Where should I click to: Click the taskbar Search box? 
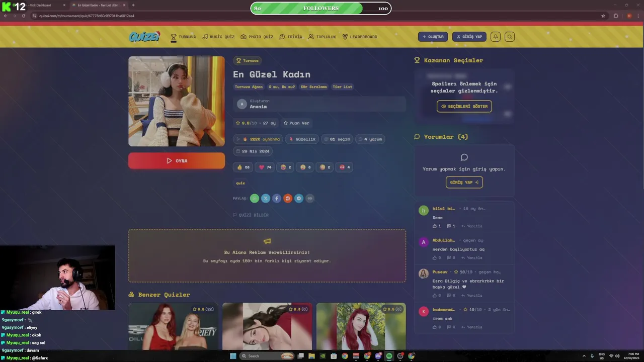click(268, 356)
